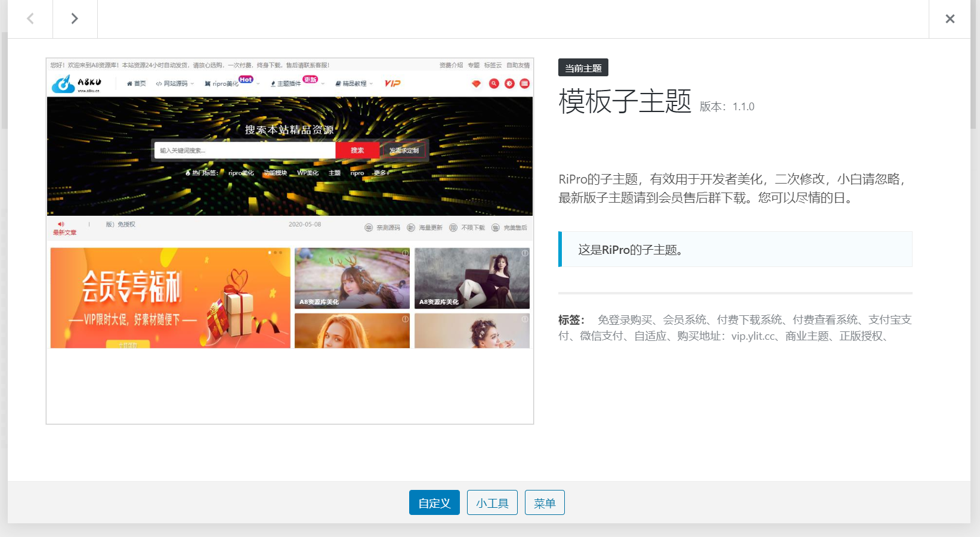
Task: Click 主题插件 in the preview navigation
Action: coord(286,83)
